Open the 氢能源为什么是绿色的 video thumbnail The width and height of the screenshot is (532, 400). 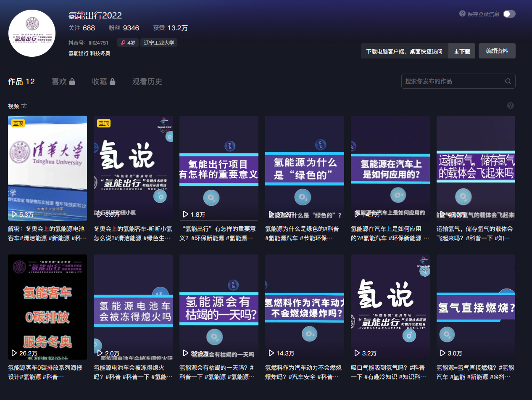click(x=304, y=168)
